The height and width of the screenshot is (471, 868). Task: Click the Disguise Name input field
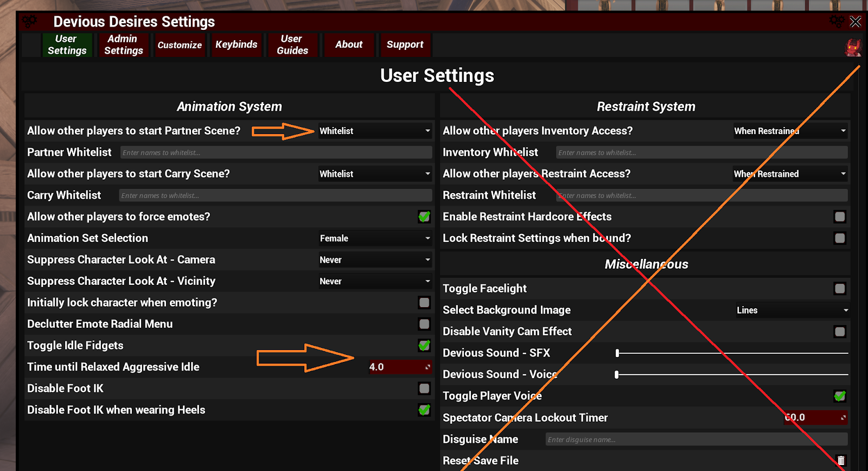tap(697, 440)
